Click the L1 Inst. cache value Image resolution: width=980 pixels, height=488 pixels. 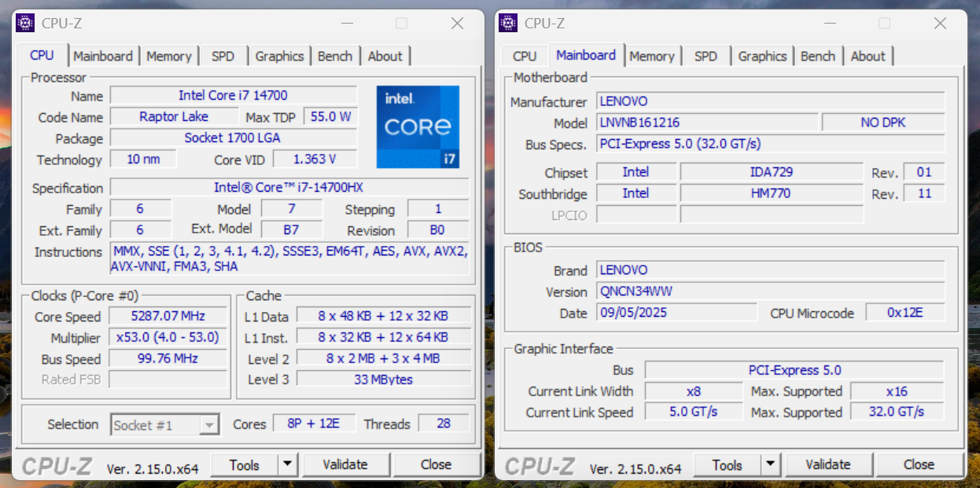point(384,337)
